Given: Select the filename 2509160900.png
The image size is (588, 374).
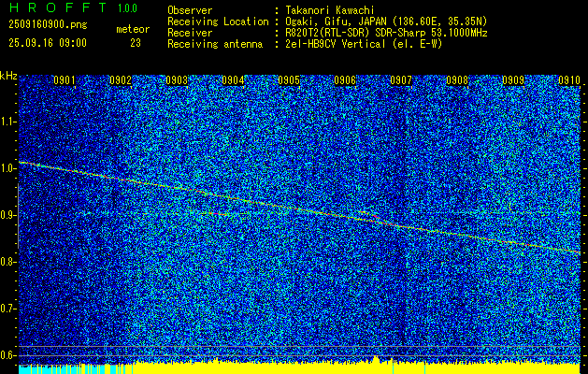Looking at the screenshot, I should pos(48,25).
